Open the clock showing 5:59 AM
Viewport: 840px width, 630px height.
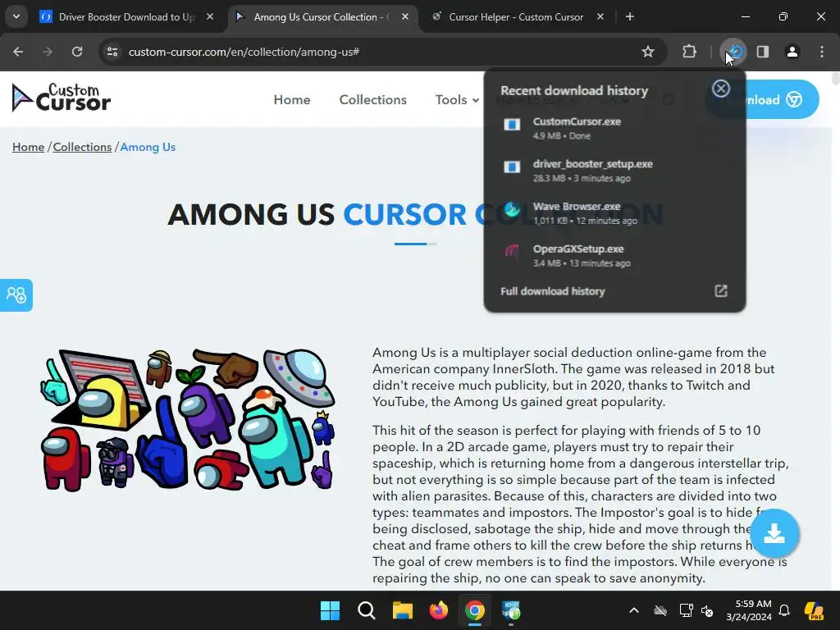pyautogui.click(x=749, y=610)
